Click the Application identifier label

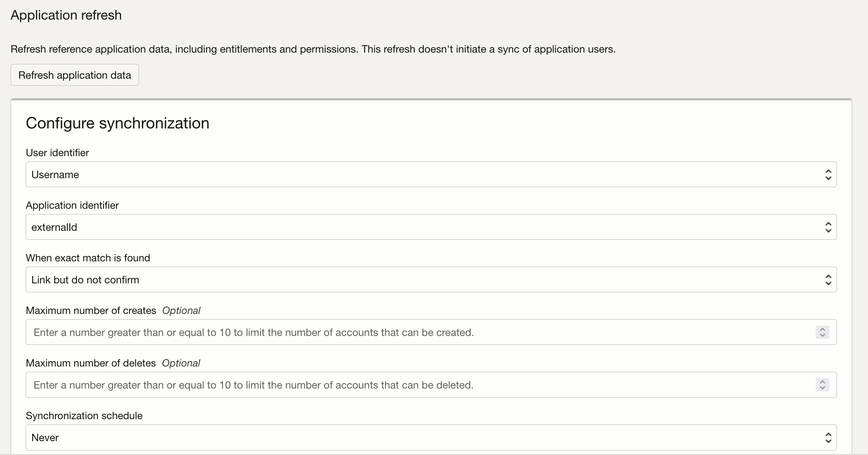[72, 205]
